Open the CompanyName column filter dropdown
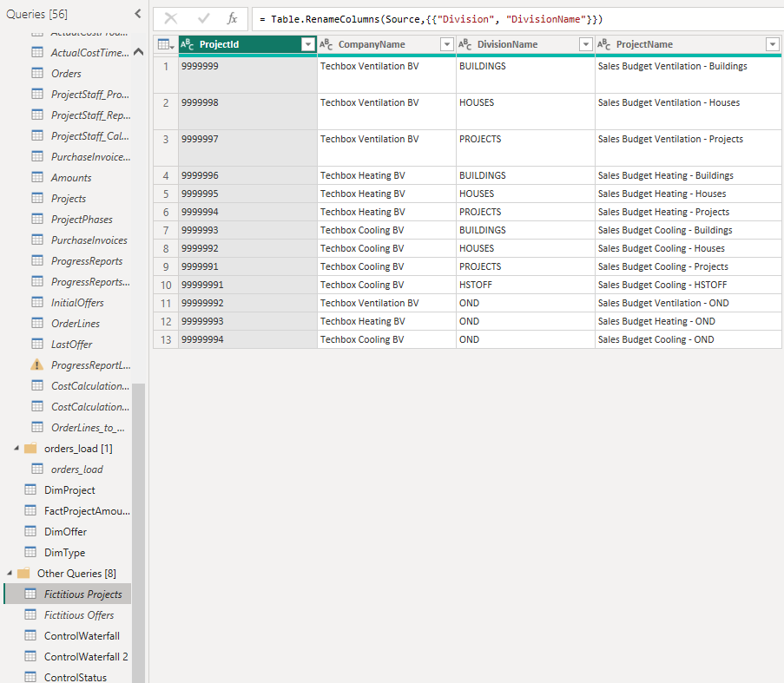784x683 pixels. (x=447, y=44)
